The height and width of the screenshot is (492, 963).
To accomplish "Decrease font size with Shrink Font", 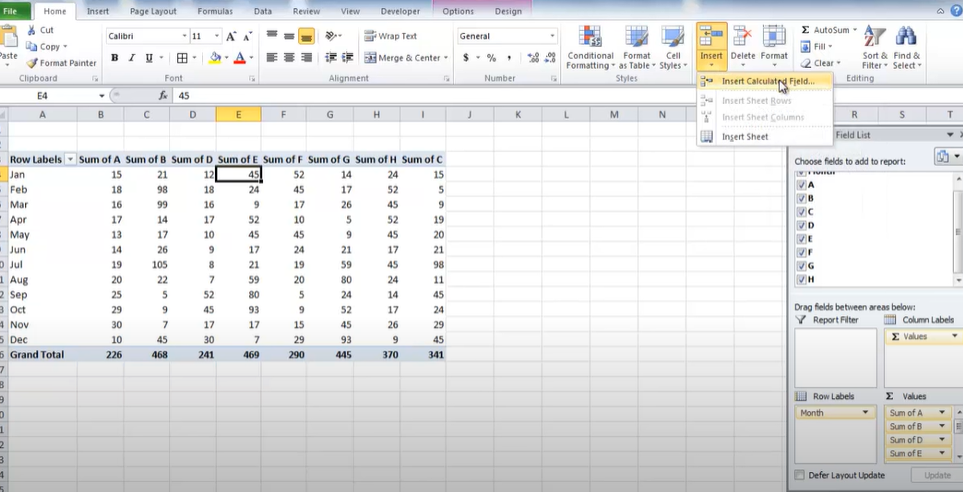I will click(x=246, y=36).
